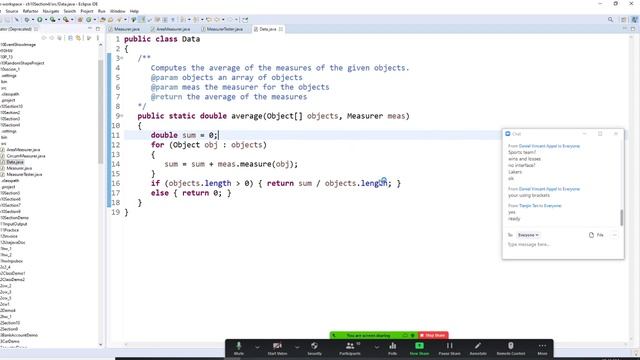The image size is (640, 360).
Task: Open the Zoom Security shield icon
Action: point(314,346)
